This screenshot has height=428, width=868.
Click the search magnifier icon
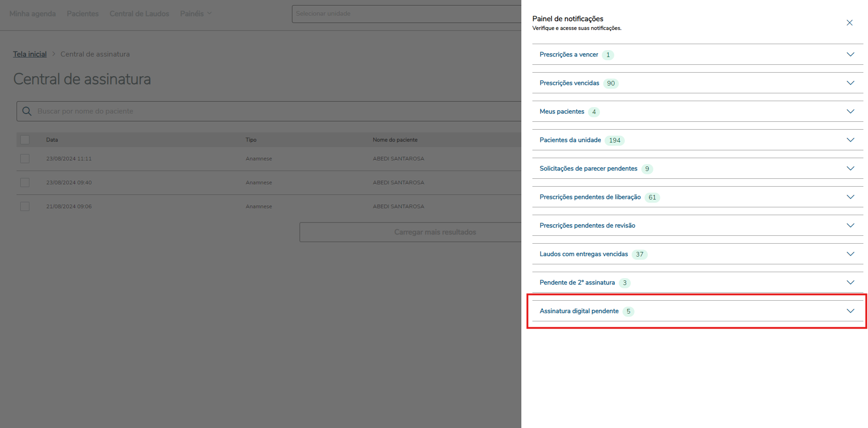pyautogui.click(x=27, y=111)
